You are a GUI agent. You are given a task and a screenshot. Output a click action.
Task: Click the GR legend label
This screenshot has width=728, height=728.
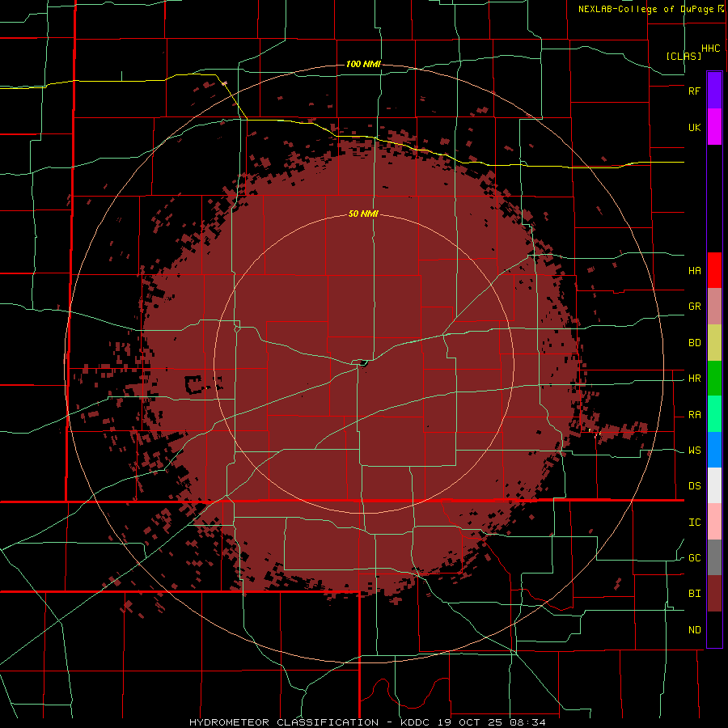(x=694, y=307)
